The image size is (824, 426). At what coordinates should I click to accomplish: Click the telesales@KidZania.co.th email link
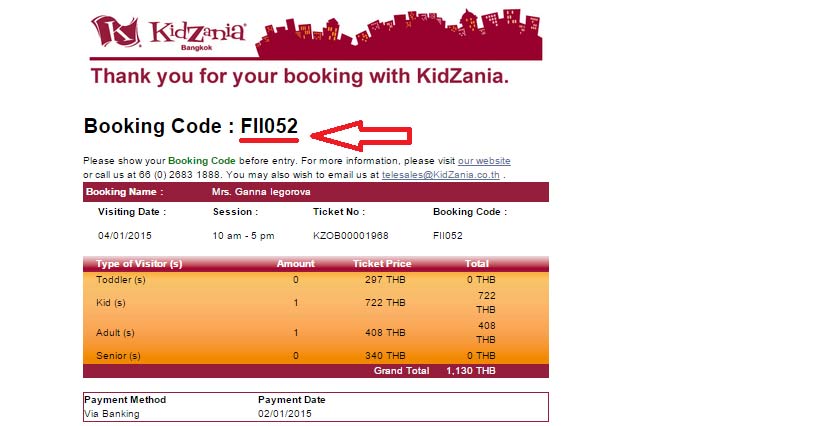(x=440, y=175)
